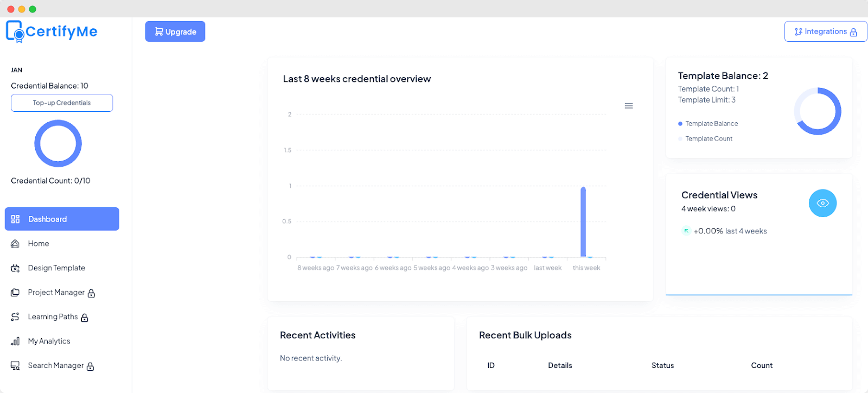Click the Status column header

point(662,366)
